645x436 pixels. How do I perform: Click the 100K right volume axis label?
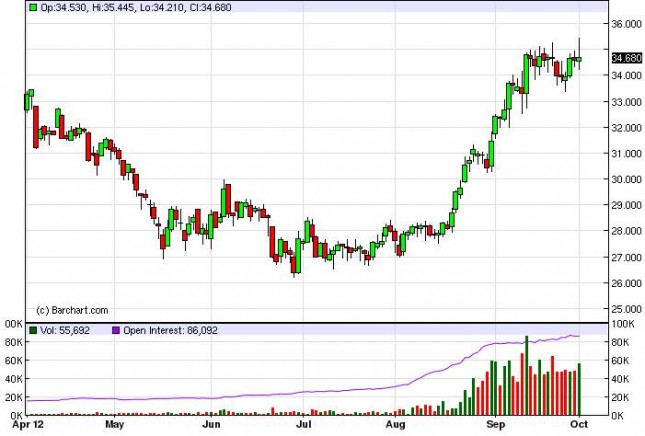623,324
